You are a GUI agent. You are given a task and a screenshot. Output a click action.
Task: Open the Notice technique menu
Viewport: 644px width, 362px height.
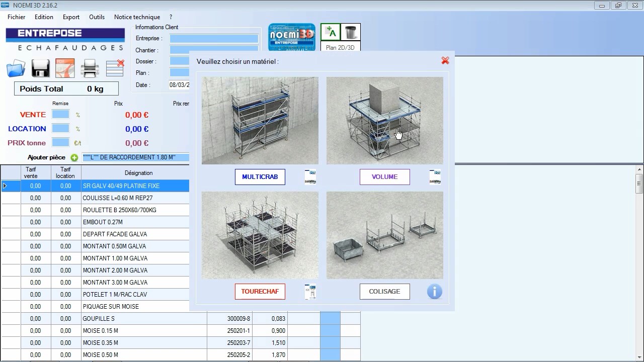coord(137,17)
